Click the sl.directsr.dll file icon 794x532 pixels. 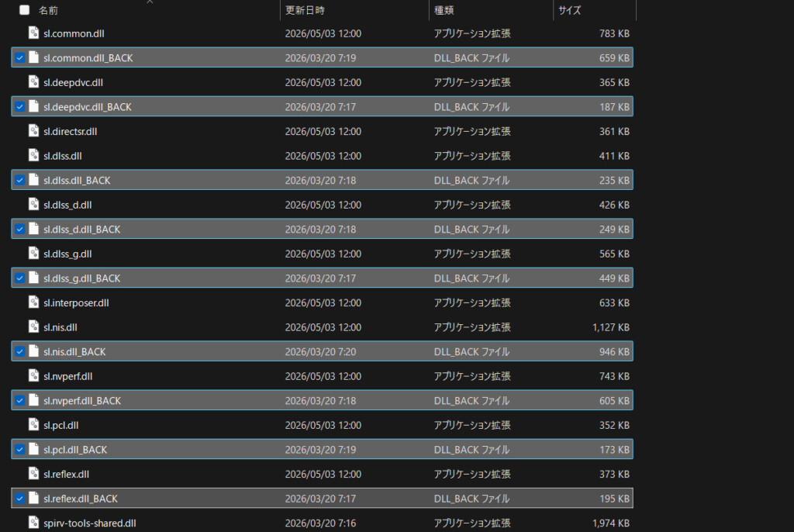[x=34, y=131]
